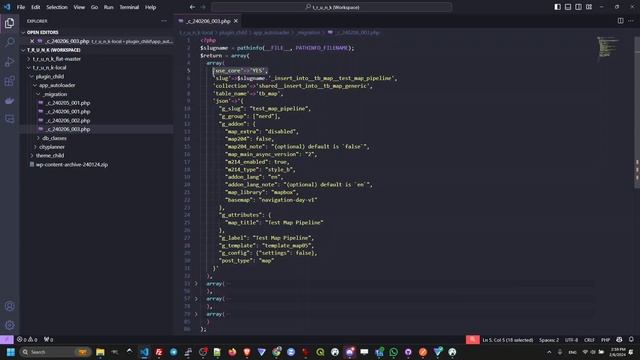The image size is (640, 360).
Task: Change end of line via CRLF
Action: [589, 340]
